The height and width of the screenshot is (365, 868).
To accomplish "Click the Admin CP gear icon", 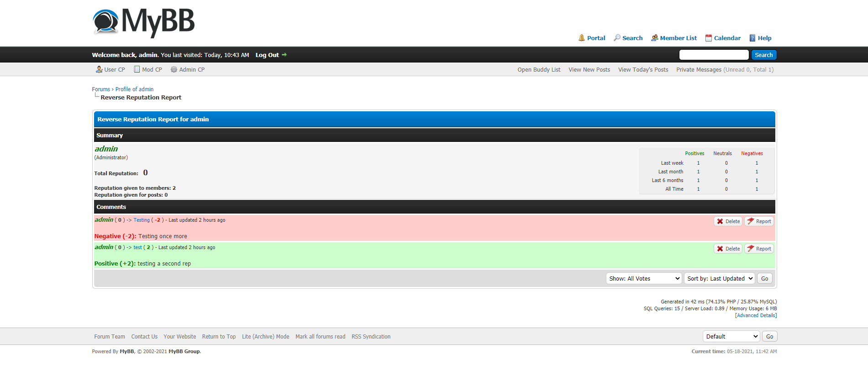I will (174, 69).
